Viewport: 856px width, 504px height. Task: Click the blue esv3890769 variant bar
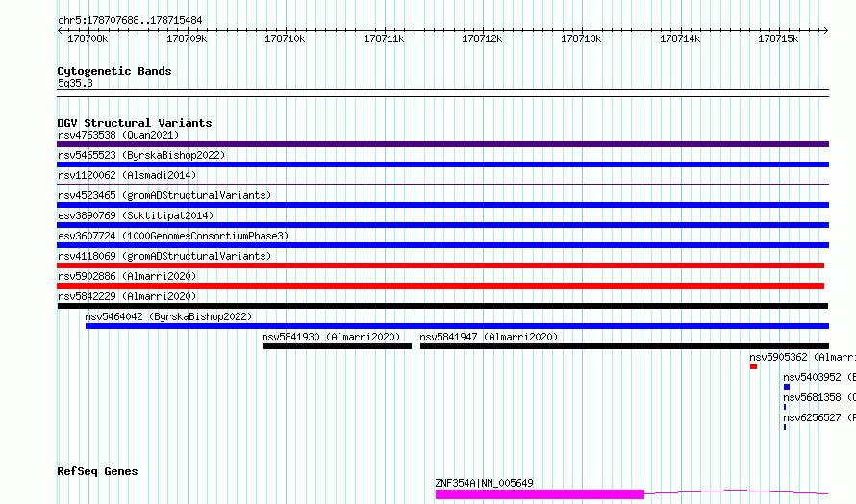(x=442, y=225)
